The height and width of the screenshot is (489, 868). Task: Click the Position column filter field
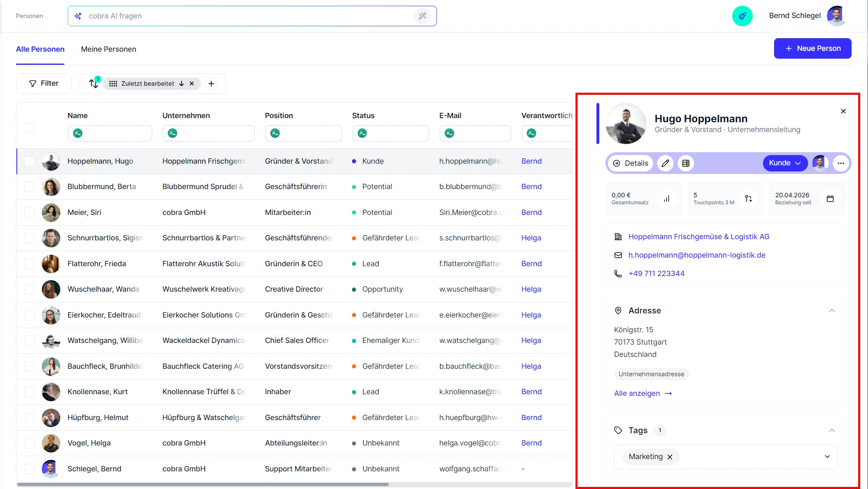coord(303,133)
